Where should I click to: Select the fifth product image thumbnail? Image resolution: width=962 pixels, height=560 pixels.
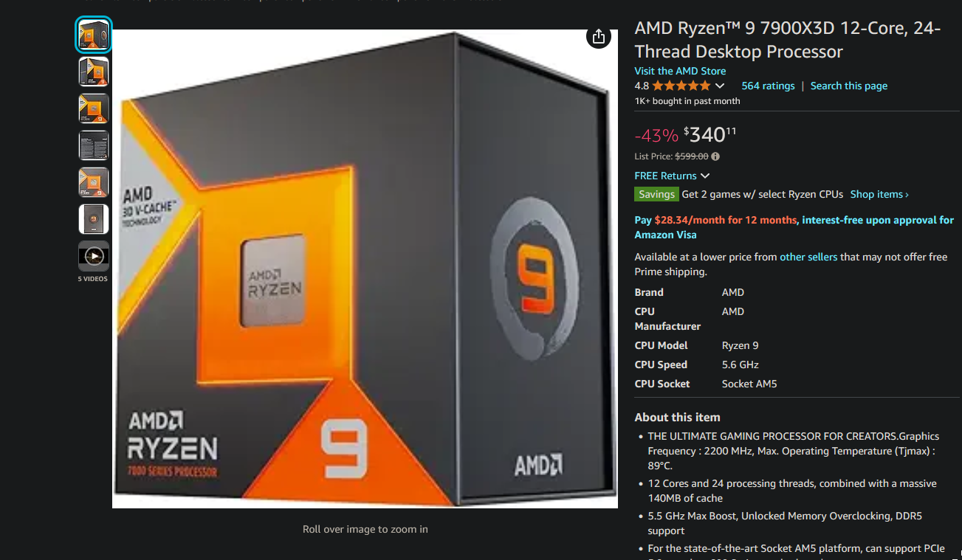pos(94,182)
